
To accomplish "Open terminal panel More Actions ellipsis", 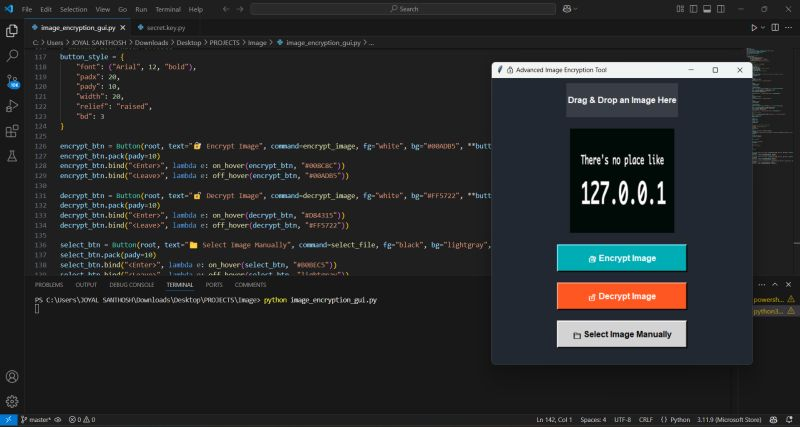I will point(761,285).
